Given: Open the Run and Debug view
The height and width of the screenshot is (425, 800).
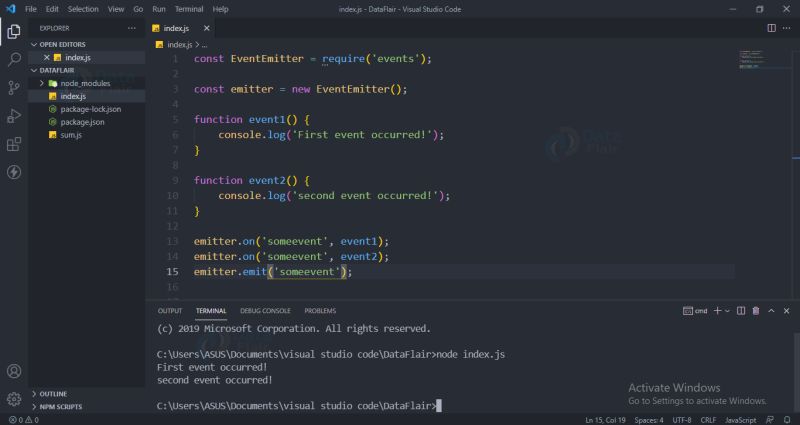Looking at the screenshot, I should pos(14,116).
